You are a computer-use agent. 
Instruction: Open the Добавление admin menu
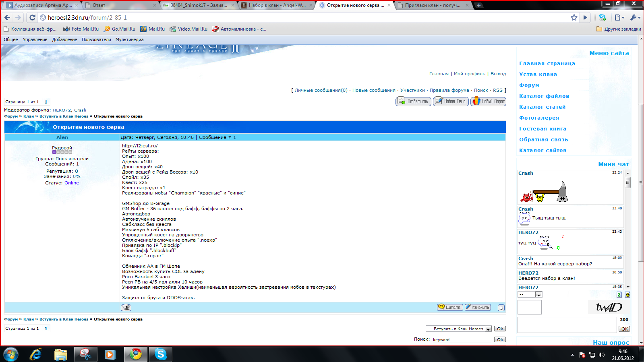64,39
